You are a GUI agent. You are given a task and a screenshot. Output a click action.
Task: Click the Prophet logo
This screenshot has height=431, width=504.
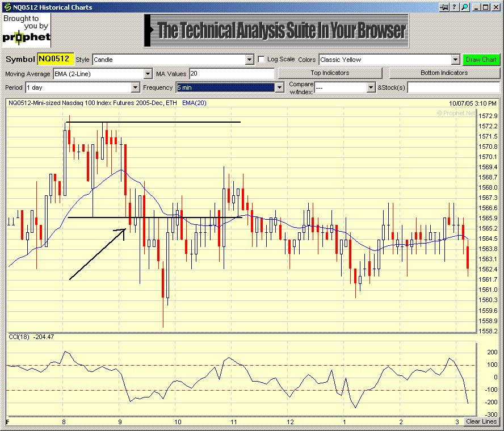pos(27,31)
